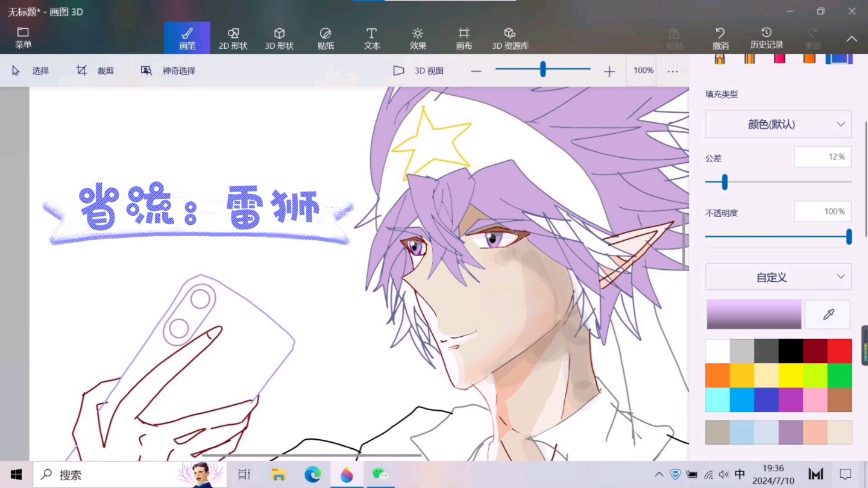Toggle 3D 视图 mode
Screen dimensions: 868x488
point(418,70)
